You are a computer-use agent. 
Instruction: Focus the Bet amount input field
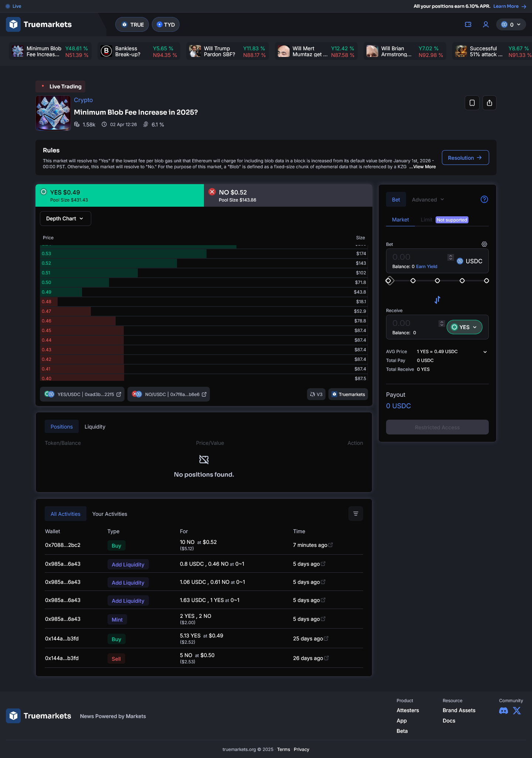tap(418, 257)
